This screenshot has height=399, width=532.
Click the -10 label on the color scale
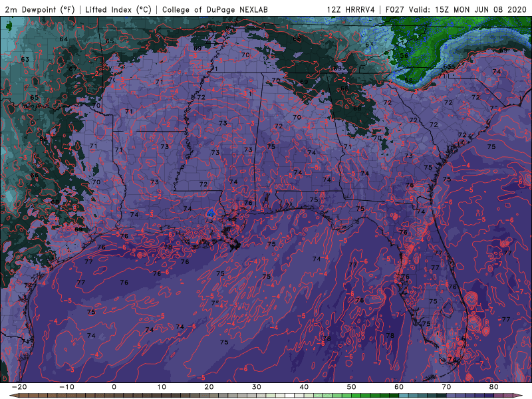click(x=66, y=387)
